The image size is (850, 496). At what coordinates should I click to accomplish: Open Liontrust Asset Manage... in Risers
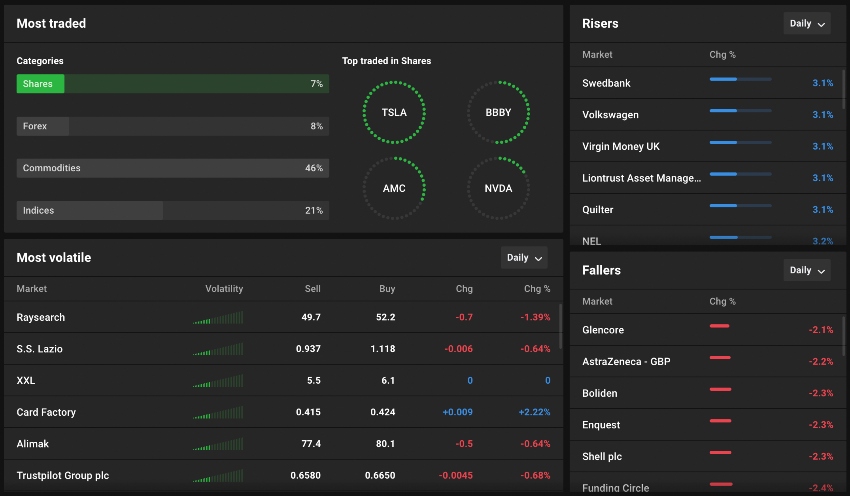[707, 178]
